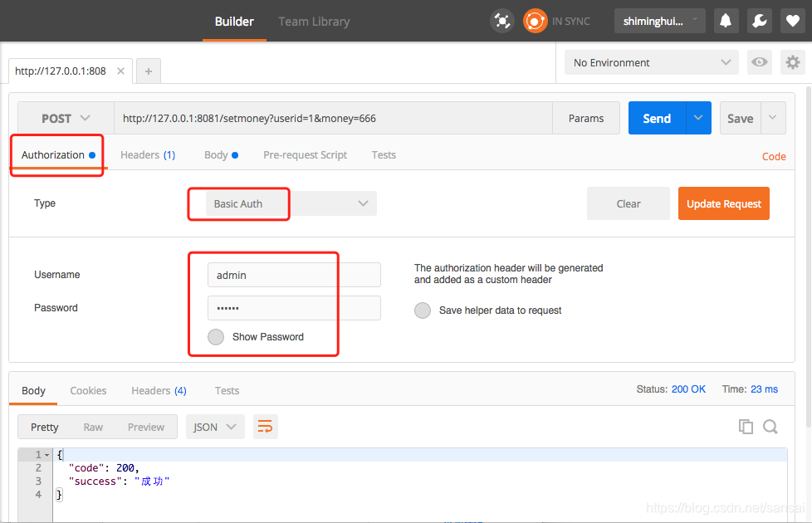Enable Save helper data to request
812x523 pixels.
tap(423, 310)
